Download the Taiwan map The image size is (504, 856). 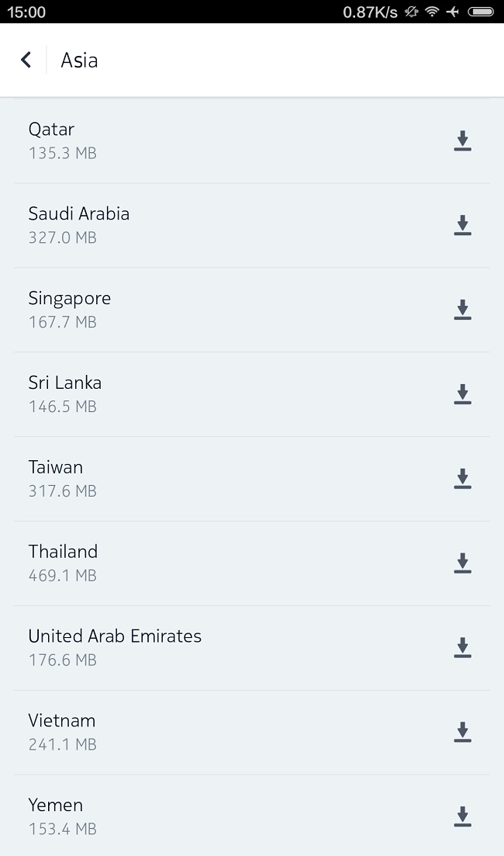pos(462,479)
